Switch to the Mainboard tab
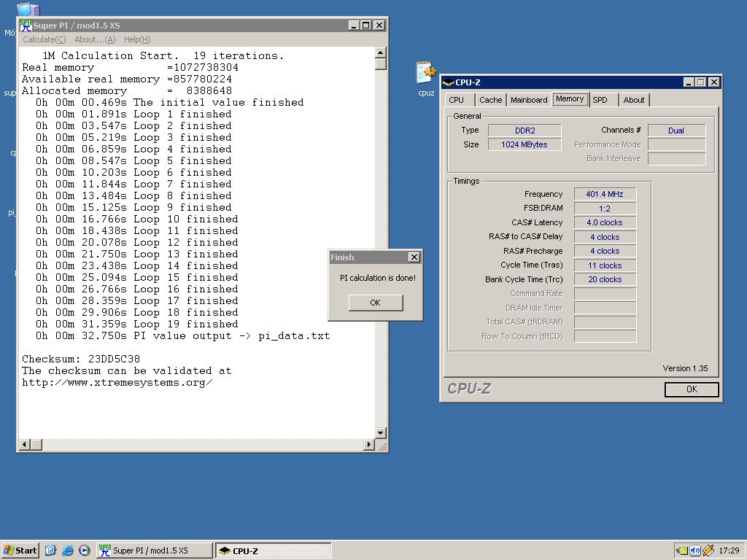The image size is (747, 560). click(529, 100)
